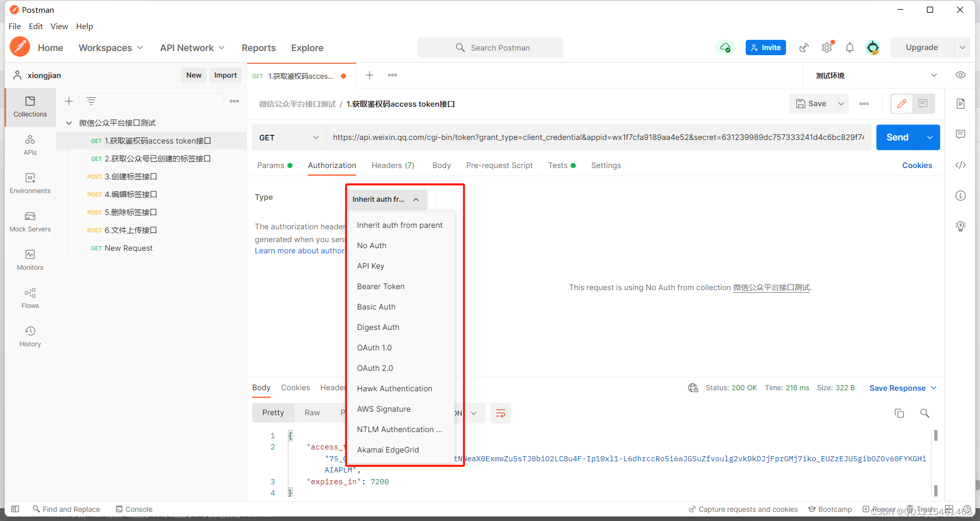This screenshot has width=980, height=521.
Task: Open request more actions ellipsis
Action: (864, 104)
